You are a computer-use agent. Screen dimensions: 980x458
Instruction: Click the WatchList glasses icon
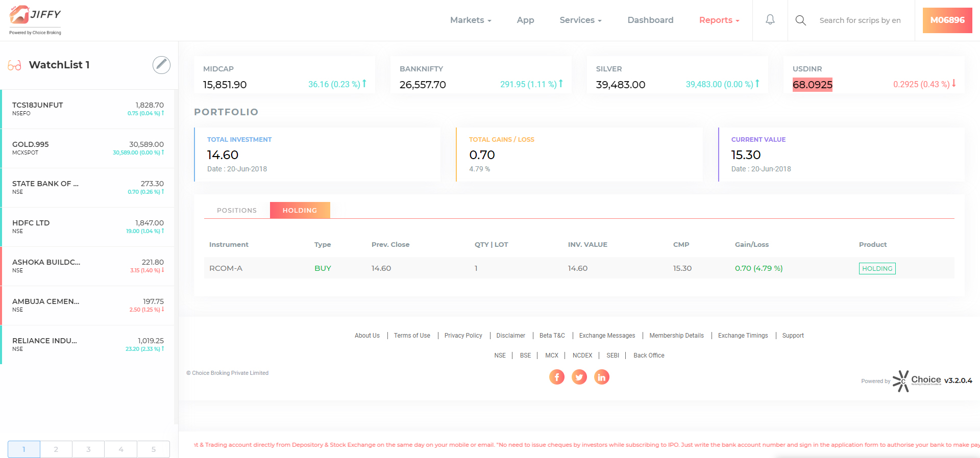pyautogui.click(x=14, y=65)
